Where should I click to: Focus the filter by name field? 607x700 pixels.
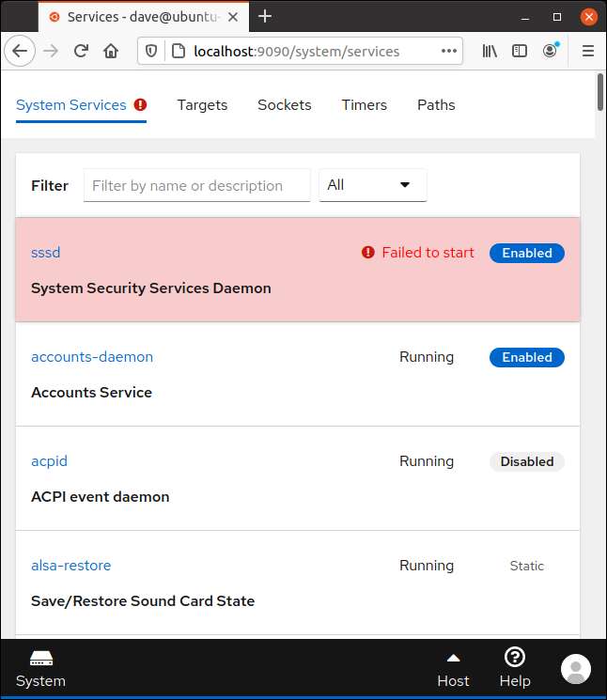[x=196, y=185]
